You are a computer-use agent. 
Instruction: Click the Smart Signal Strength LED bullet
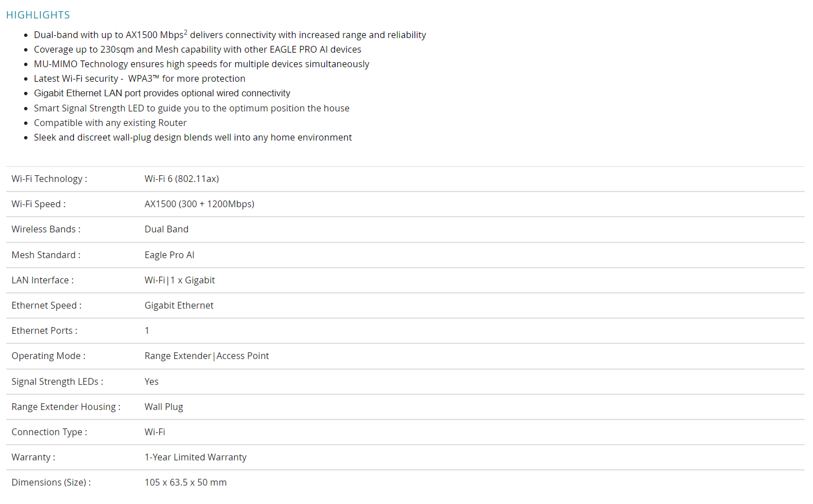[192, 108]
